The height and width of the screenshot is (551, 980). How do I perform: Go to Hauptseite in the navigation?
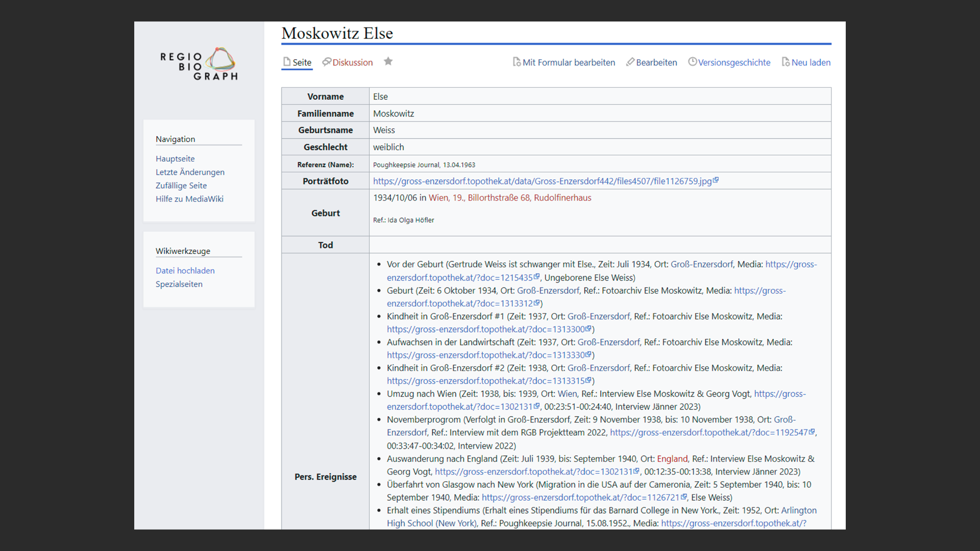click(175, 159)
